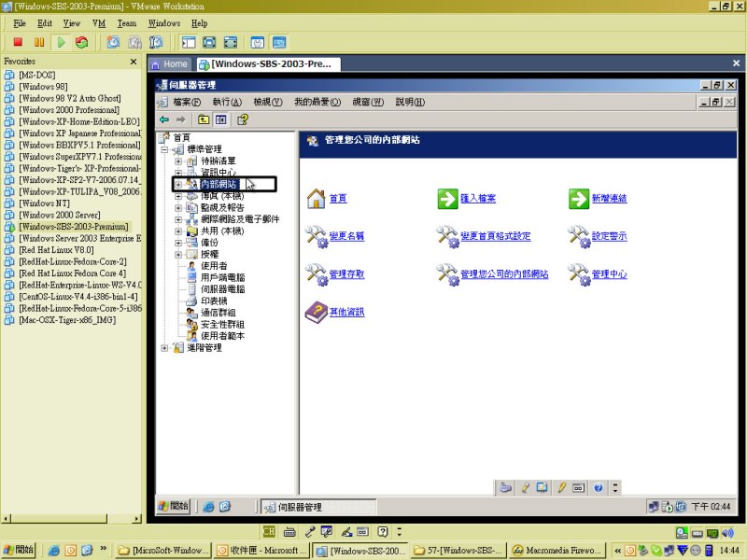Image resolution: width=747 pixels, height=560 pixels.
Task: Show or hide the Favorites sidebar icon
Action: click(x=189, y=42)
